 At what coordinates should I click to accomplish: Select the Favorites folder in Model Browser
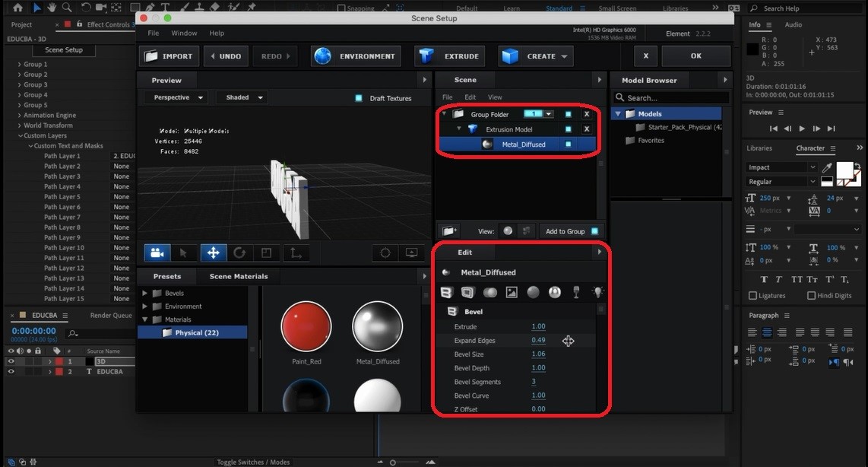point(645,140)
